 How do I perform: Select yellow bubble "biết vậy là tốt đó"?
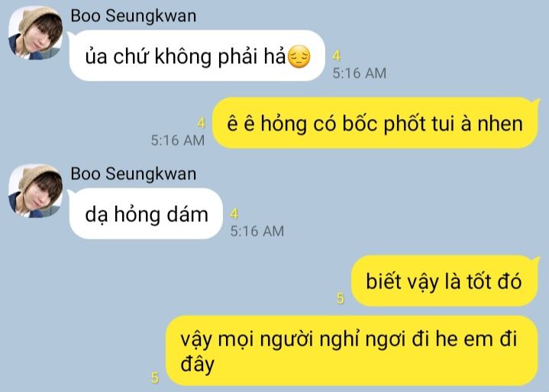[x=444, y=281]
